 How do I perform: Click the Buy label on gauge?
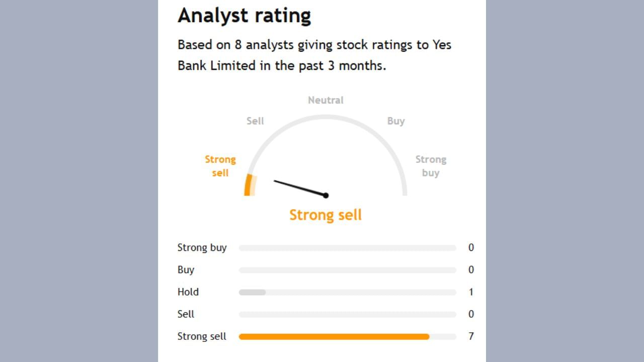tap(396, 121)
